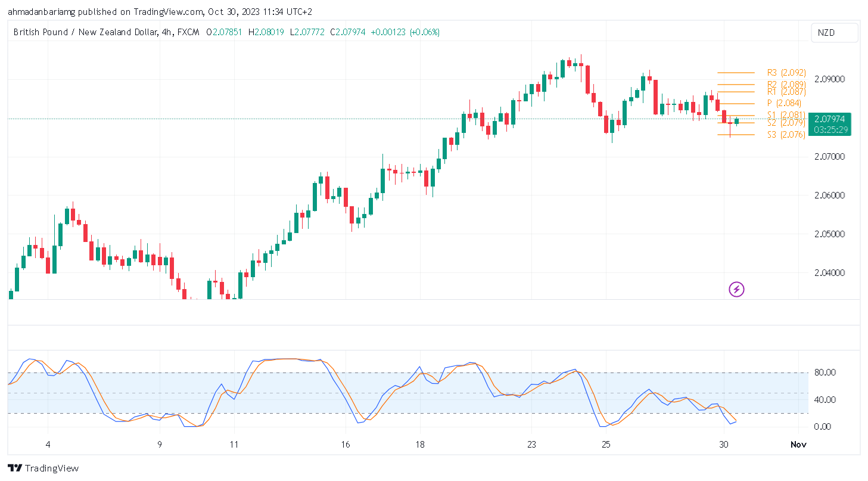
Task: Select the R3 (2.092) pivot level label
Action: point(786,73)
